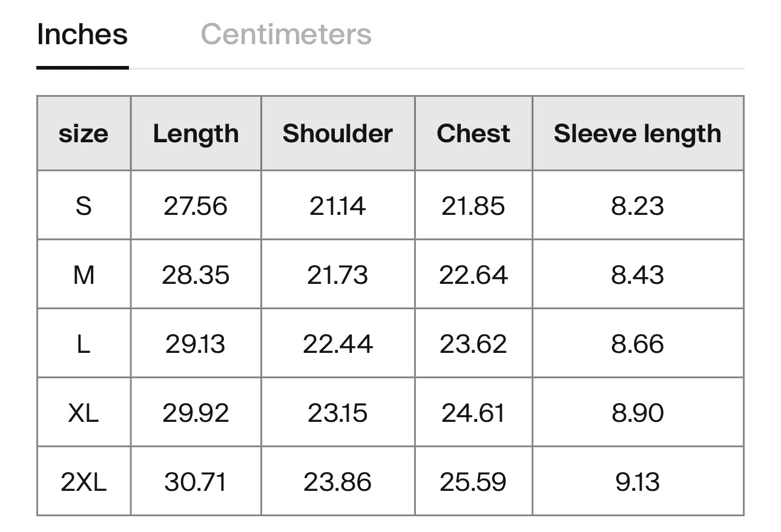Image resolution: width=781 pixels, height=532 pixels.
Task: Click the 25.59 chest value for 2XL
Action: click(x=473, y=482)
